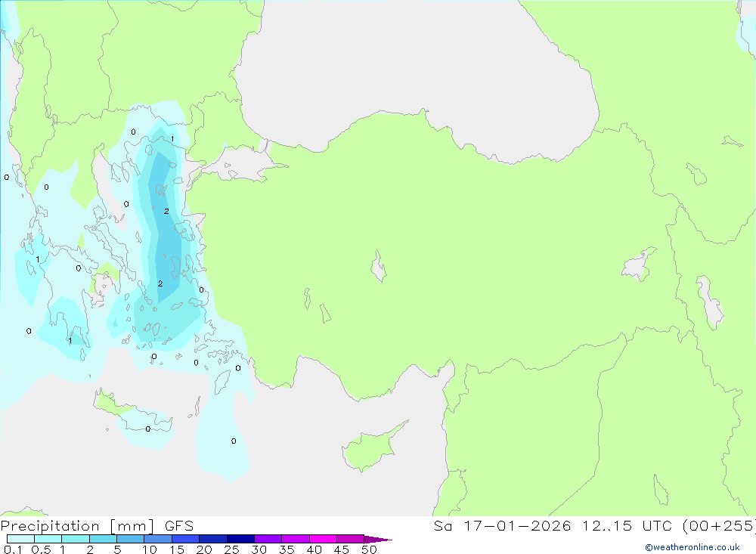Click the above-50 mm arrow tip of legend
Screen dimensions: 756x554
[378, 540]
